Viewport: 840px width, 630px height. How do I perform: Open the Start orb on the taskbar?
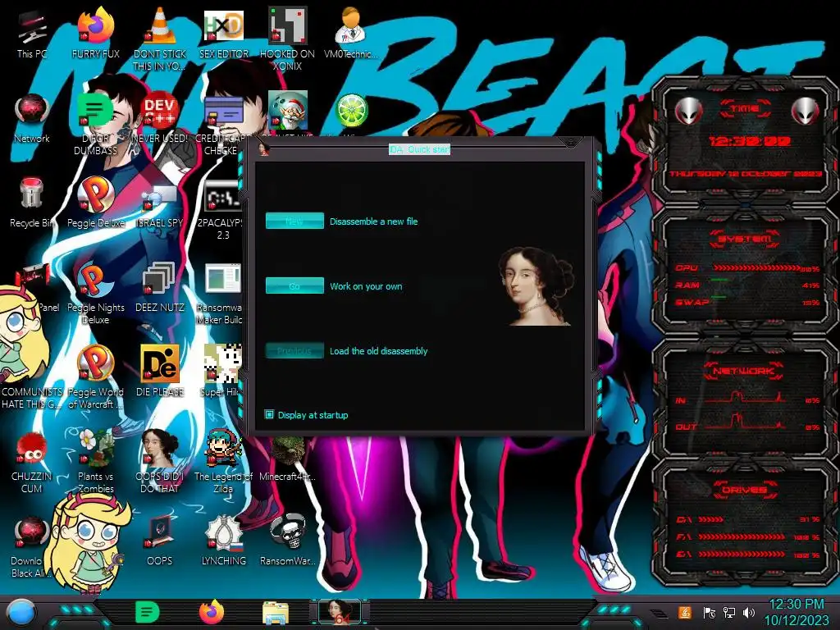point(21,613)
